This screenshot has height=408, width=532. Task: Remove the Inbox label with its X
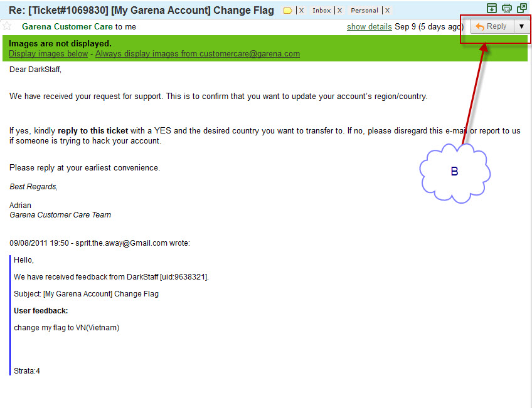click(339, 11)
